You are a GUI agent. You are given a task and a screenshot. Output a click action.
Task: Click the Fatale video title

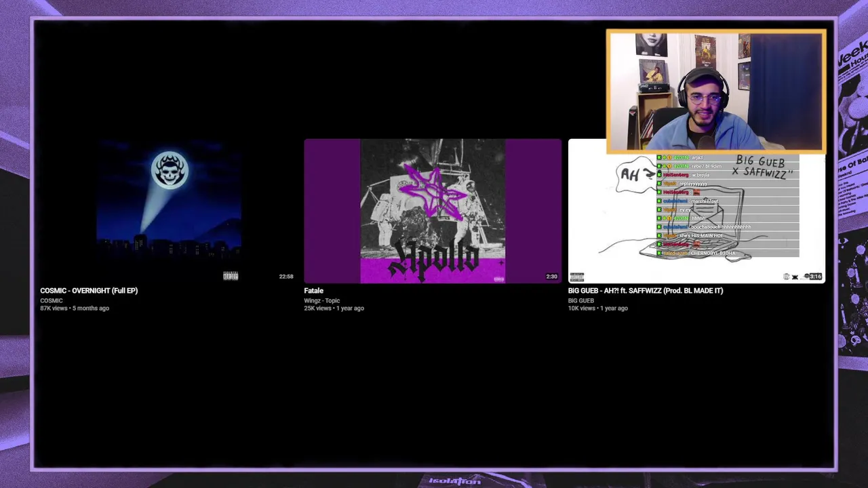coord(313,291)
